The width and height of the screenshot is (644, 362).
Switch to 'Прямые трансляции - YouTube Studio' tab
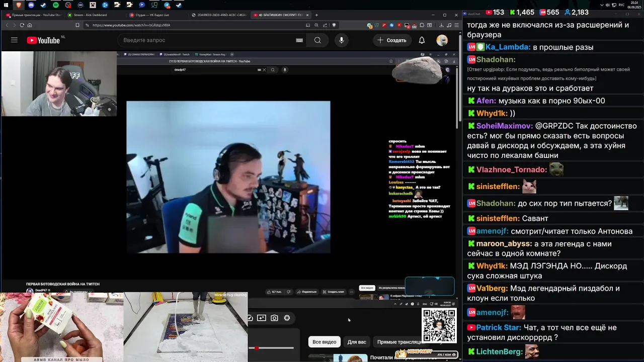click(x=33, y=15)
